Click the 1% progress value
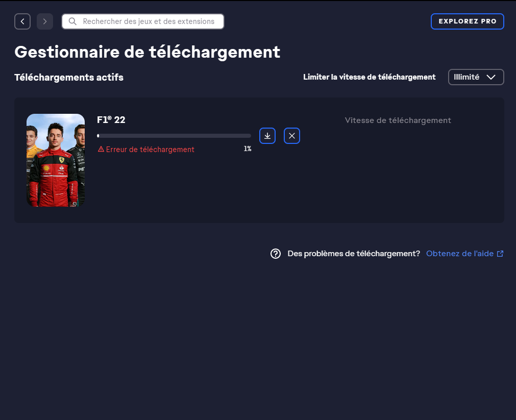The height and width of the screenshot is (420, 516). pos(248,149)
